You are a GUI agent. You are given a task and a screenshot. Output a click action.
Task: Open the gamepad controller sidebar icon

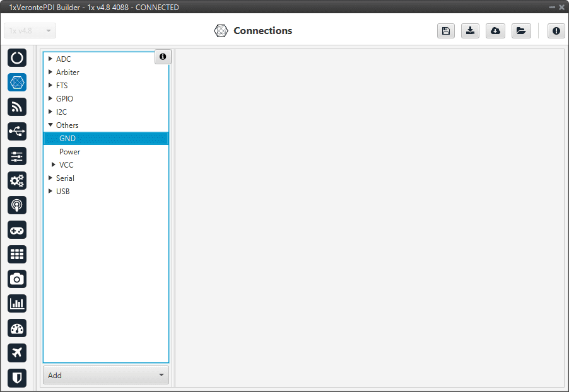pyautogui.click(x=17, y=230)
